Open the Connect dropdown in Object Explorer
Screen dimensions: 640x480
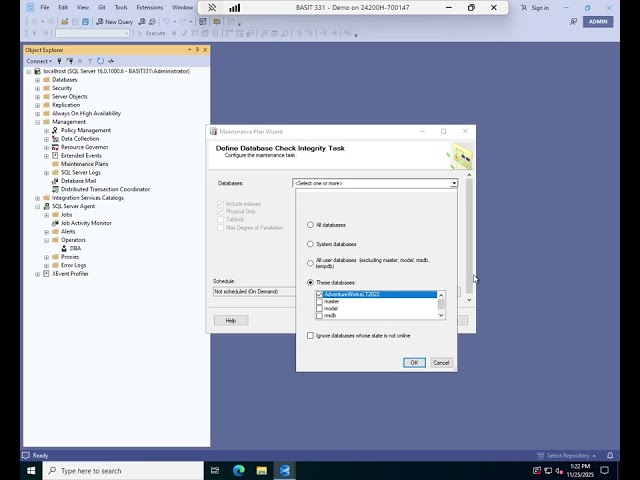(x=39, y=61)
